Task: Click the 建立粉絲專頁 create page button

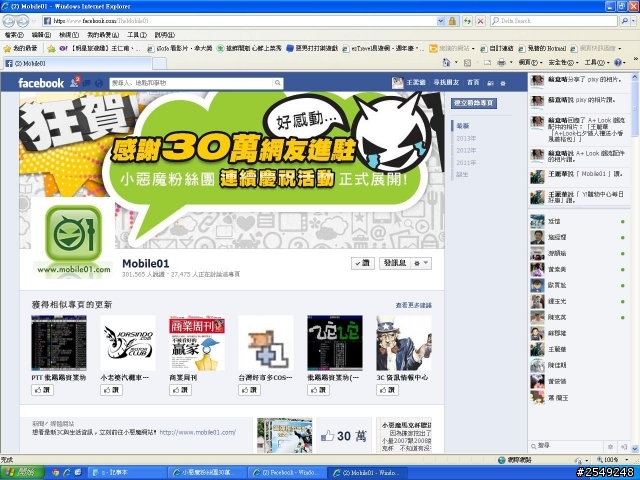Action: click(474, 103)
